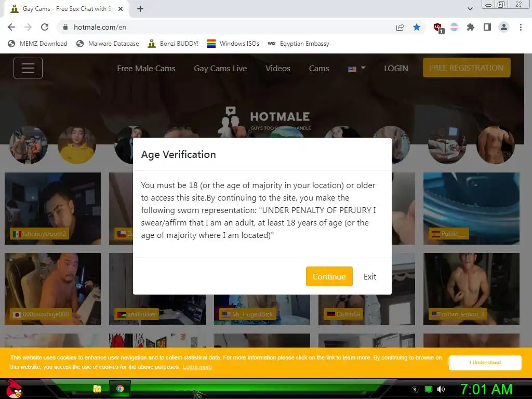
Task: Open the Chrome three-dot menu
Action: point(521,27)
